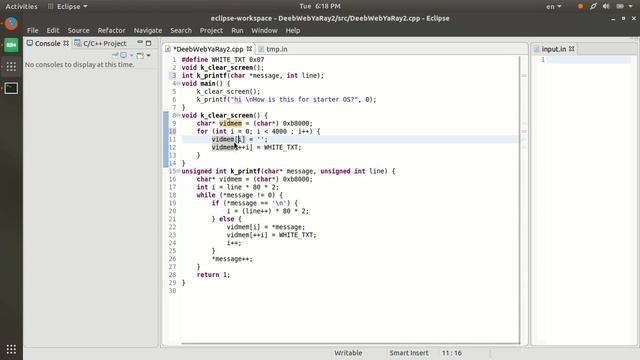
Task: Click the Open Console icon
Action: coord(140,55)
